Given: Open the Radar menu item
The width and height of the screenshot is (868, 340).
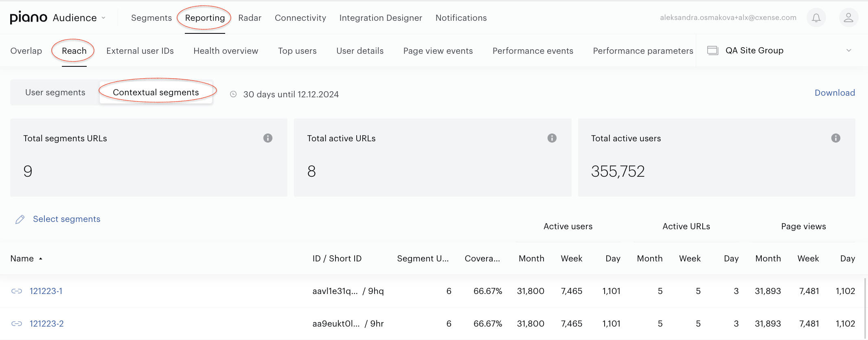Looking at the screenshot, I should click(250, 18).
